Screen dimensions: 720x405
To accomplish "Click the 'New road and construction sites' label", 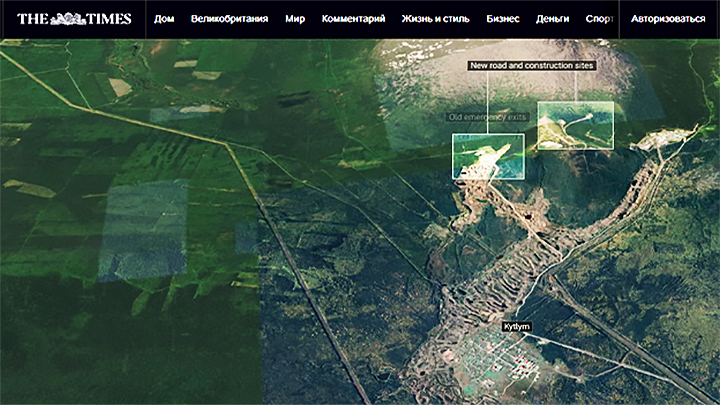I will pyautogui.click(x=532, y=66).
